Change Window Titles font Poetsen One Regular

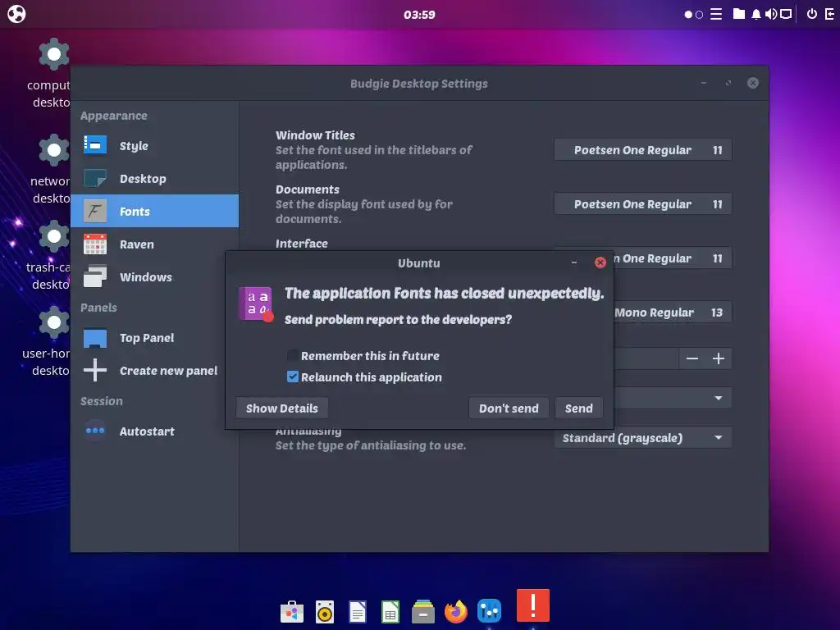pos(643,150)
